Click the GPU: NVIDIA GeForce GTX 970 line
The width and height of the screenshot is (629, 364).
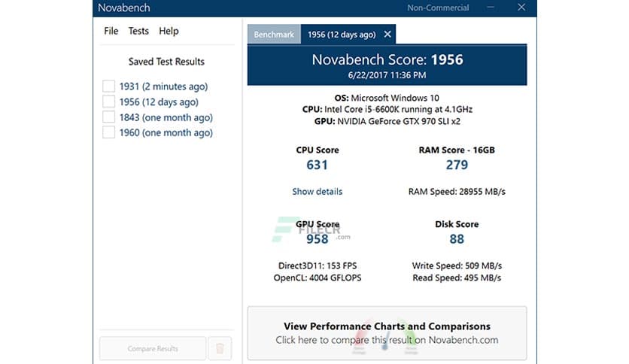pyautogui.click(x=387, y=122)
